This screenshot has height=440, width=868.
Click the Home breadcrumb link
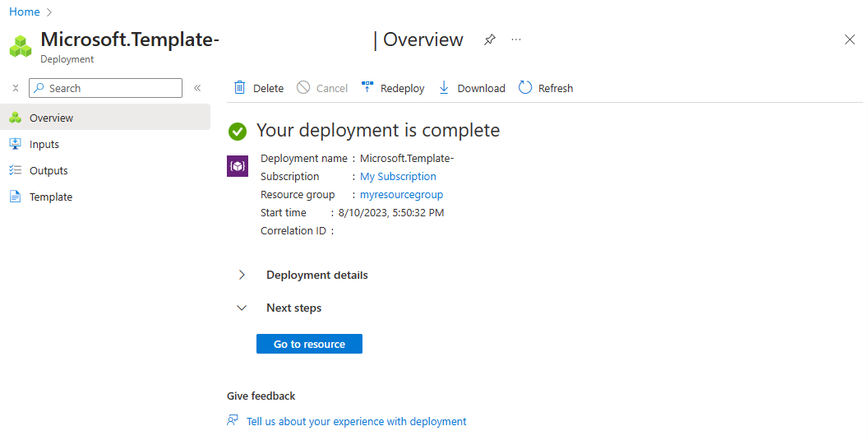click(25, 12)
